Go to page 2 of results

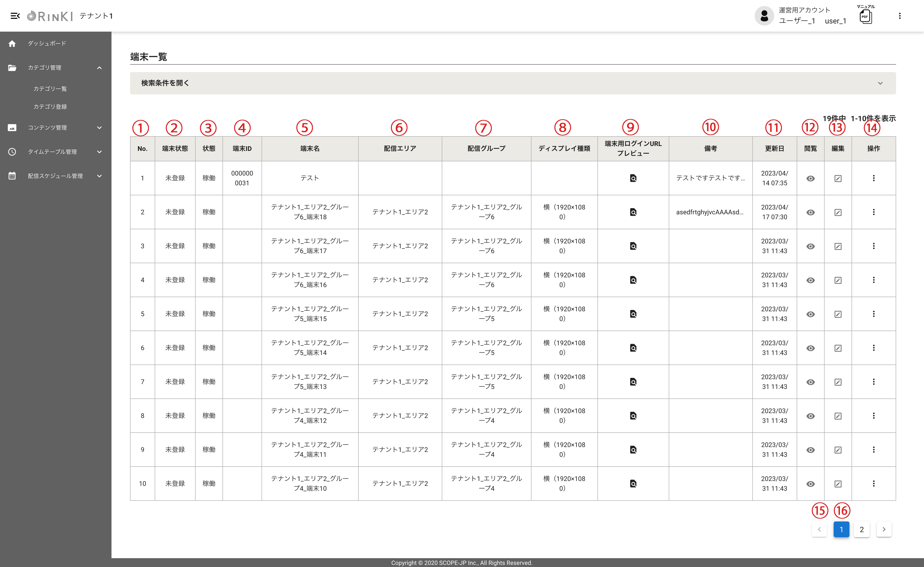click(861, 530)
